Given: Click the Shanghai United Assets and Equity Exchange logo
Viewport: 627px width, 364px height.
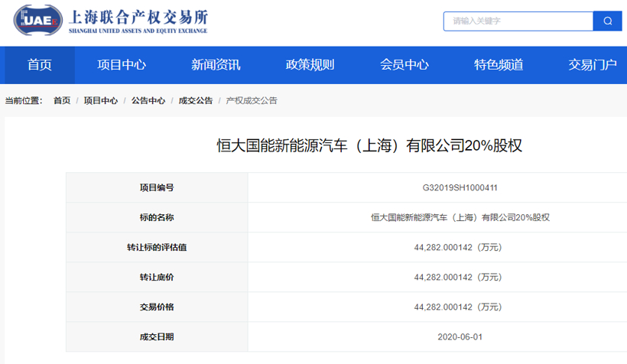Looking at the screenshot, I should (x=111, y=21).
